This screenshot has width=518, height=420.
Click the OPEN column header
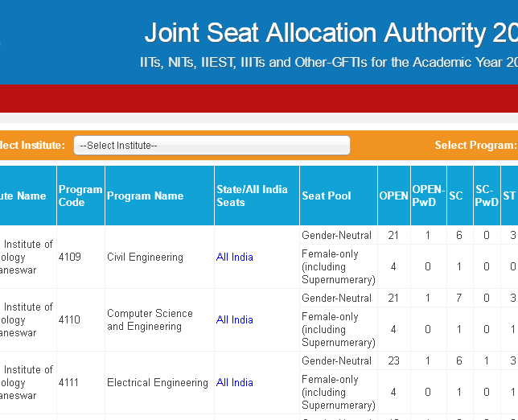tap(394, 196)
